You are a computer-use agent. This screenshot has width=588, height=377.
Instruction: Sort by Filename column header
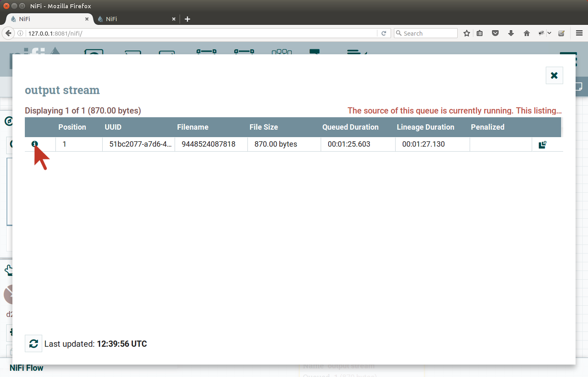(x=192, y=127)
